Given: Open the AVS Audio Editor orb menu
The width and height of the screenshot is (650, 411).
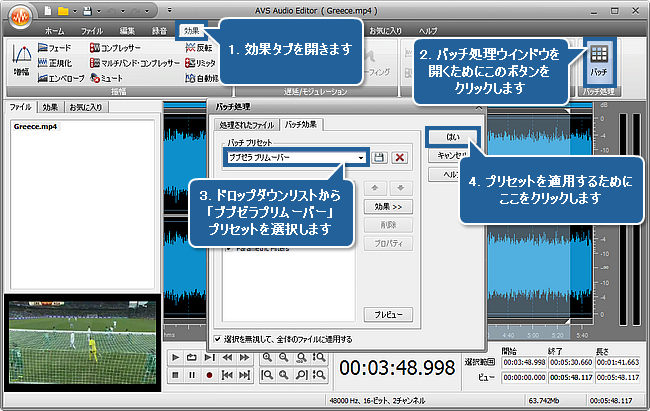Looking at the screenshot, I should pos(20,17).
